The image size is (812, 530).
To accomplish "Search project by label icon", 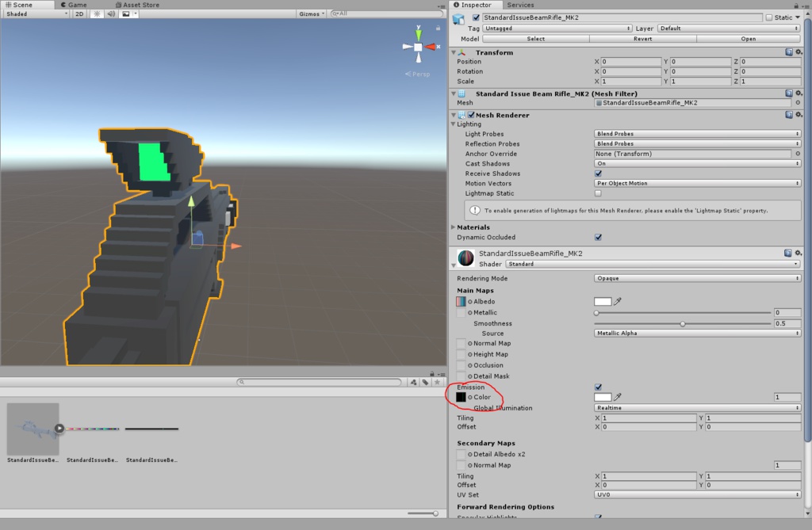I will tap(425, 382).
